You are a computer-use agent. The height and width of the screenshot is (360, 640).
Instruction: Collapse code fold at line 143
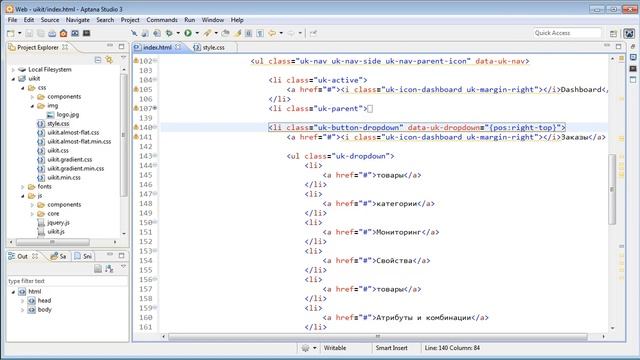(x=155, y=156)
